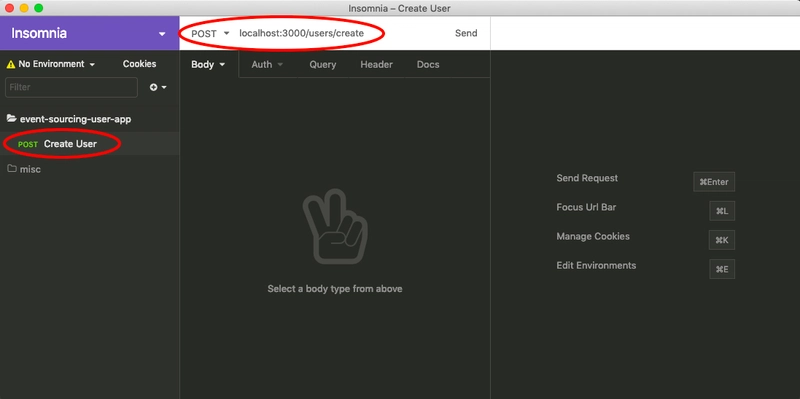This screenshot has height=399, width=800.
Task: Click the Send Request shortcut label
Action: coord(587,179)
